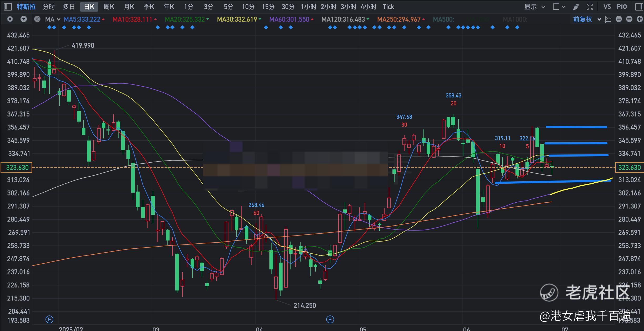
Task: Click the right current price tag 323.630
Action: [629, 167]
